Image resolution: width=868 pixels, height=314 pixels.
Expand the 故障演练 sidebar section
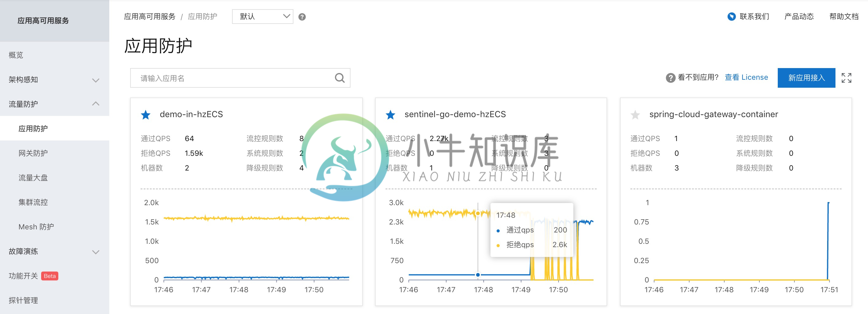55,251
